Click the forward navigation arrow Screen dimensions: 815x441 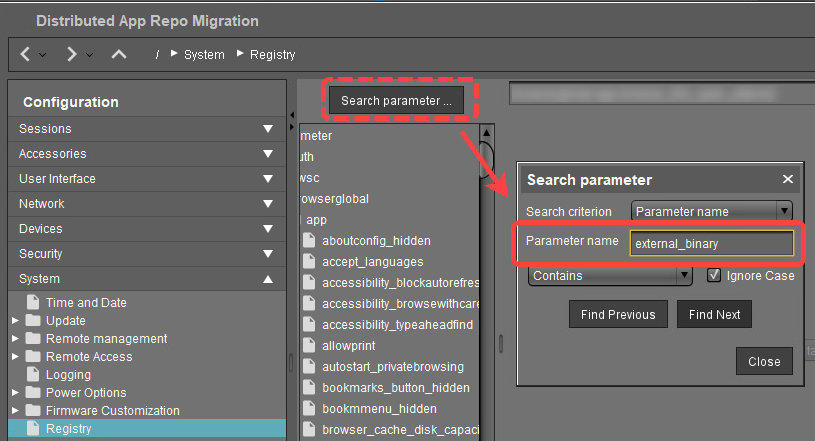pyautogui.click(x=72, y=54)
